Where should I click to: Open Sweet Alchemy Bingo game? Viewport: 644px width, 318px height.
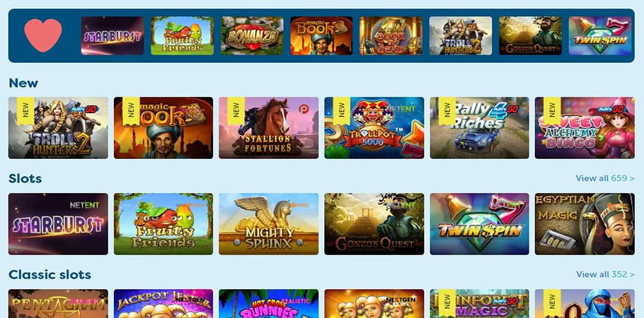(x=585, y=128)
